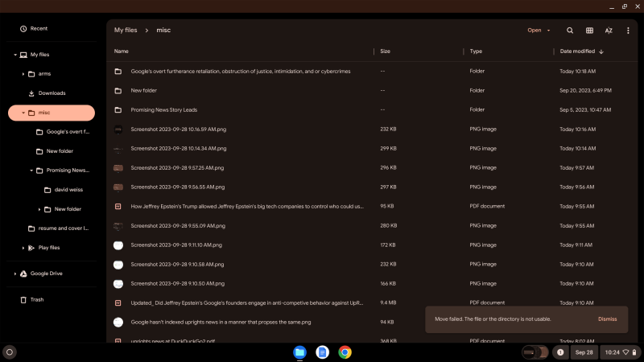
Task: Click the launcher circle button
Action: pos(10,352)
